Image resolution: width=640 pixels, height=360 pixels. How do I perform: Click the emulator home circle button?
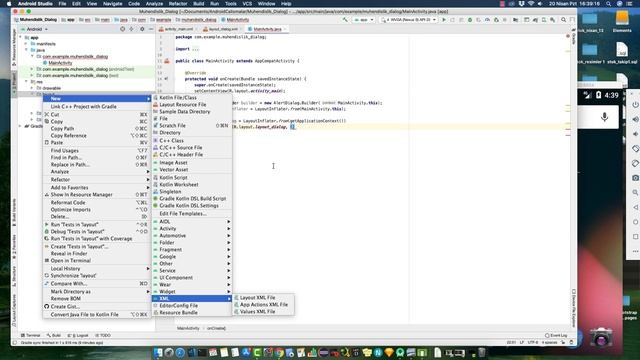635,222
